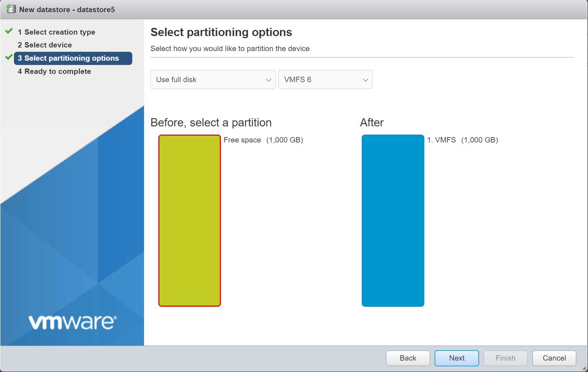Image resolution: width=588 pixels, height=372 pixels.
Task: Click the green checkmark beside Select creation type
Action: [x=9, y=31]
